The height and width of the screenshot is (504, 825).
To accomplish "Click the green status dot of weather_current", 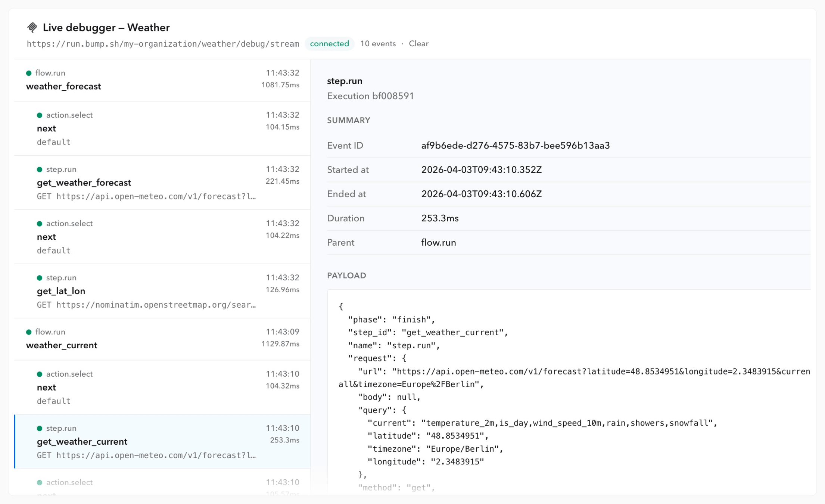I will pyautogui.click(x=29, y=332).
